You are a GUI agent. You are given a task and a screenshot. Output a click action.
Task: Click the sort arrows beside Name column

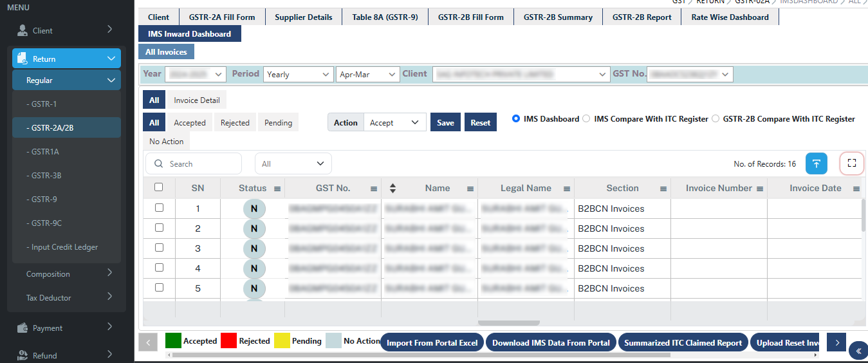[392, 189]
